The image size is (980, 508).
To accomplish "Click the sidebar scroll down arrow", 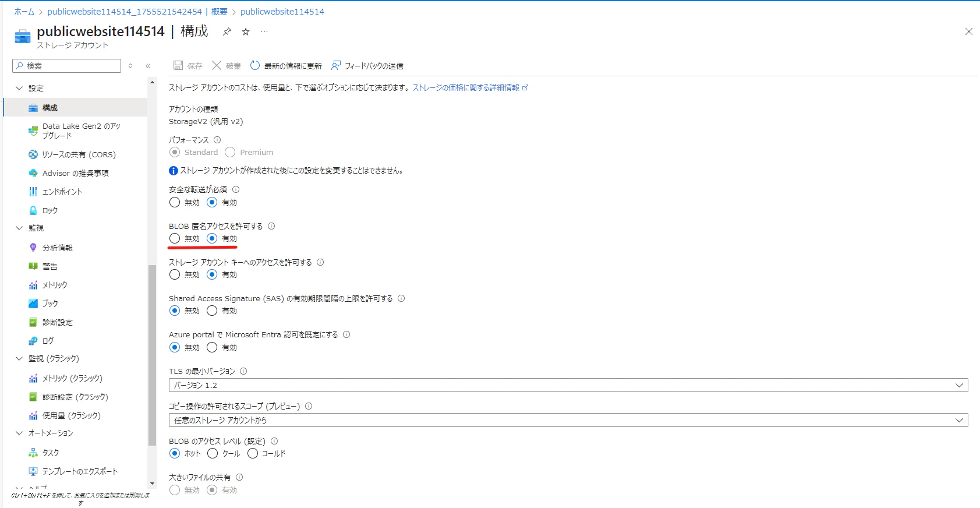I will click(152, 484).
